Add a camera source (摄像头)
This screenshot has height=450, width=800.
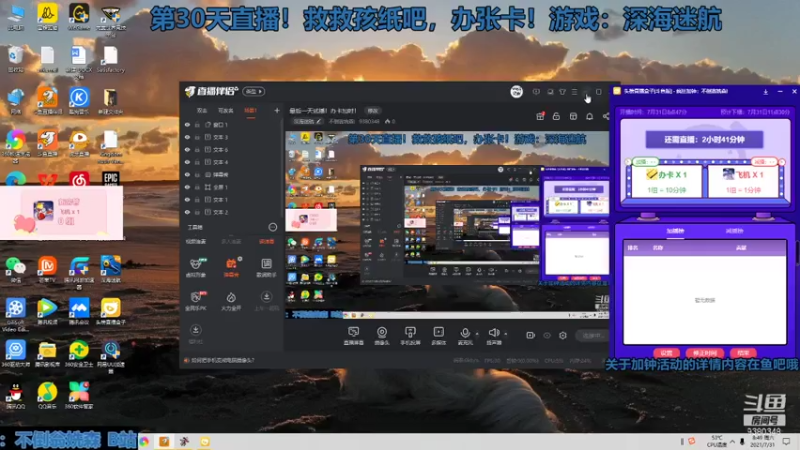coord(382,336)
